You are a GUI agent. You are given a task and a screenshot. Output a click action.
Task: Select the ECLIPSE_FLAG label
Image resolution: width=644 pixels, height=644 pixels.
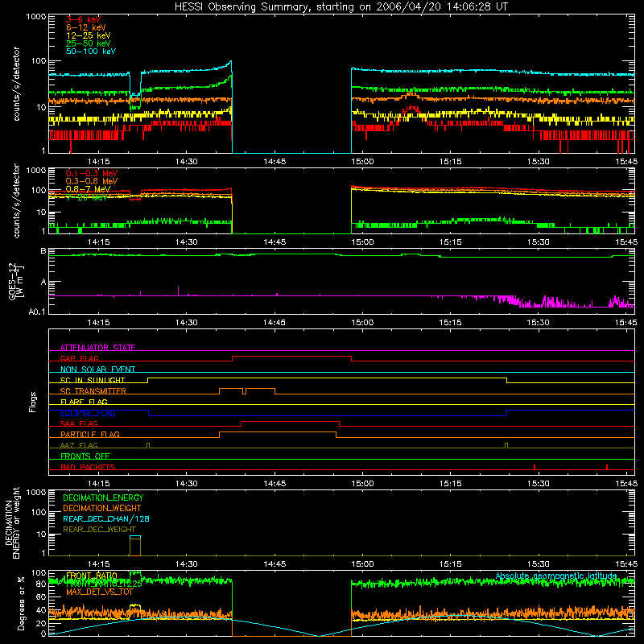[x=88, y=413]
